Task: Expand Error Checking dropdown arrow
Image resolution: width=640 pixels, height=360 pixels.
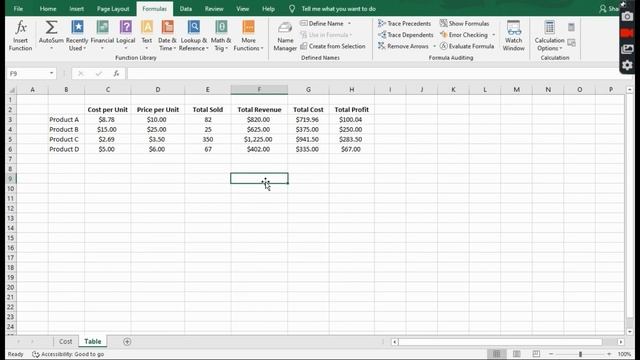Action: pyautogui.click(x=493, y=35)
